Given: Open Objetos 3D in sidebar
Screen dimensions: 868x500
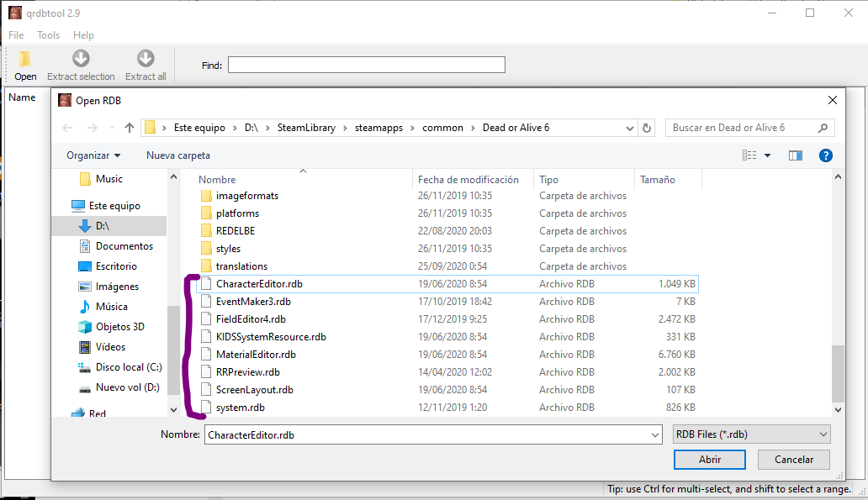Looking at the screenshot, I should click(x=120, y=327).
